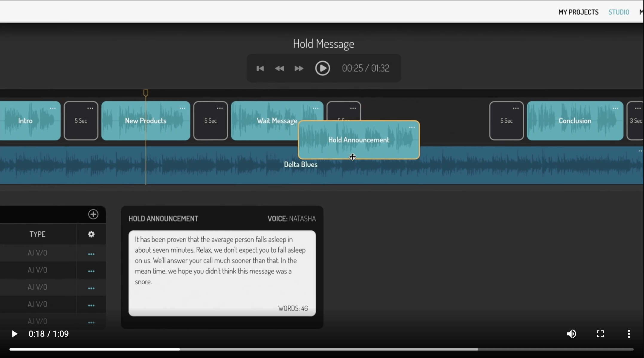The width and height of the screenshot is (644, 358).
Task: Open options menu on New Products clip
Action: [x=182, y=108]
